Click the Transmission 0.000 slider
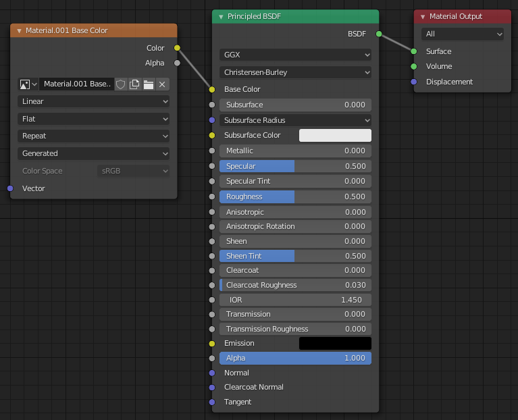The height and width of the screenshot is (420, 518). point(295,315)
